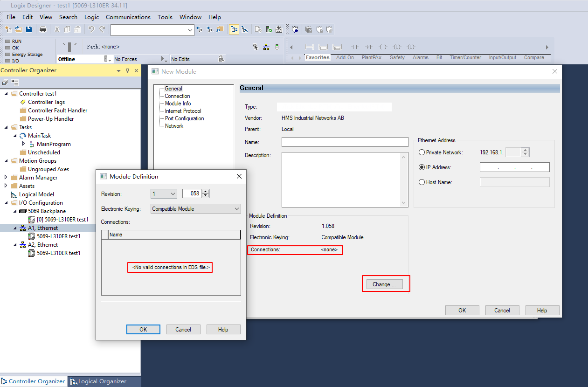Click the Verify Controller icon
The height and width of the screenshot is (387, 588).
tap(269, 29)
